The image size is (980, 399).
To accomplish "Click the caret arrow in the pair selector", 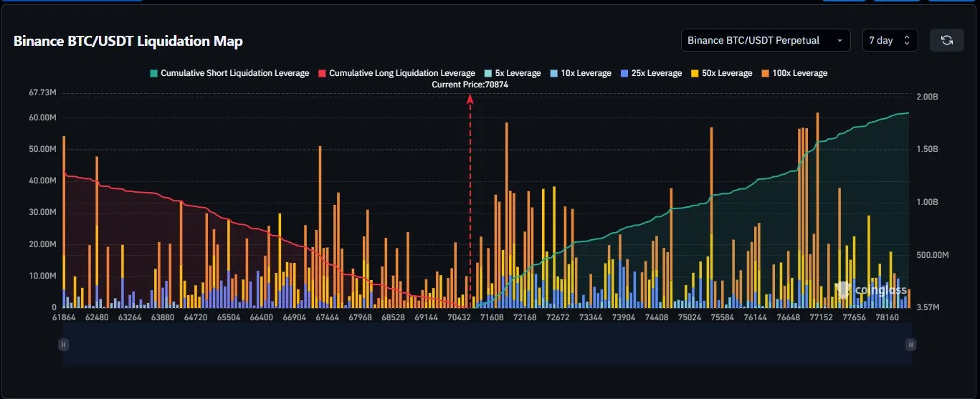I will (839, 41).
